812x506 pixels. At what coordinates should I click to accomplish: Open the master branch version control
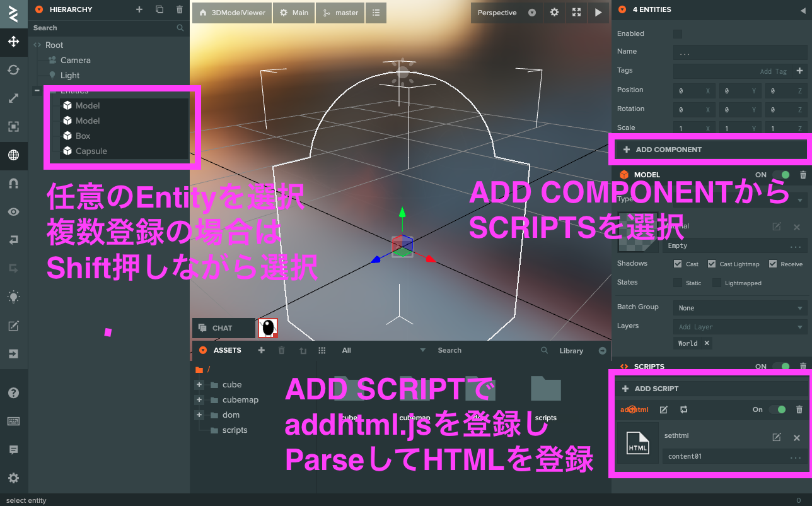tap(340, 13)
